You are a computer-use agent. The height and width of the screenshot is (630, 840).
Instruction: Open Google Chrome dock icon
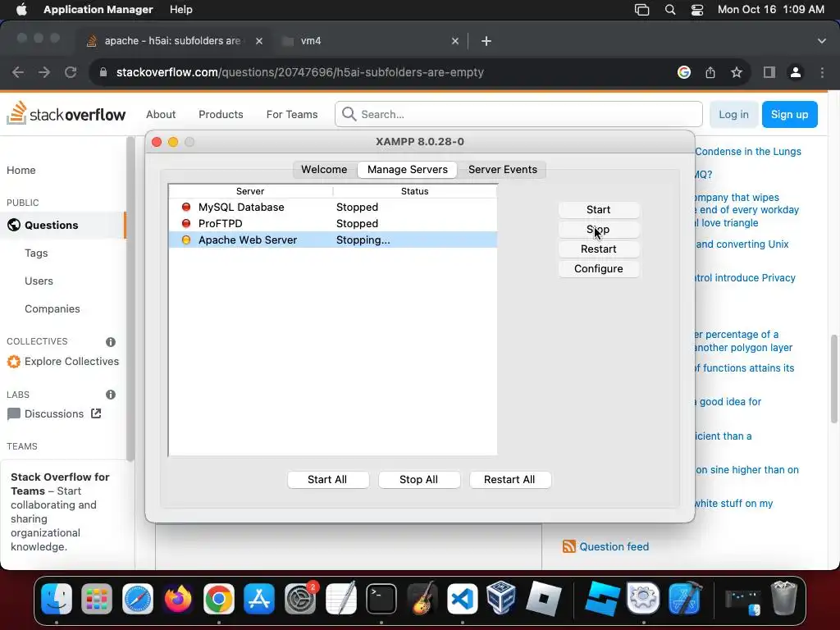click(218, 598)
